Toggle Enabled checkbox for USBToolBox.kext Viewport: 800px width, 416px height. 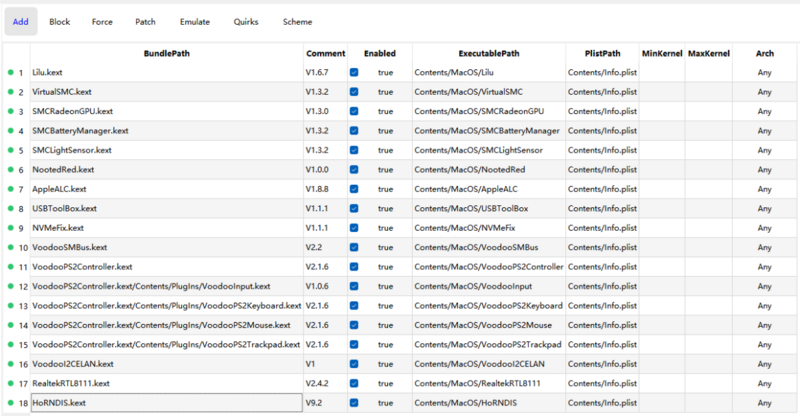point(354,208)
